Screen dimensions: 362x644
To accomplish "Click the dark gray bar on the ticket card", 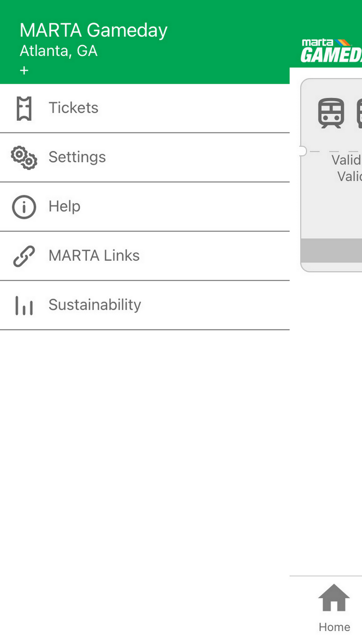I will pyautogui.click(x=331, y=250).
